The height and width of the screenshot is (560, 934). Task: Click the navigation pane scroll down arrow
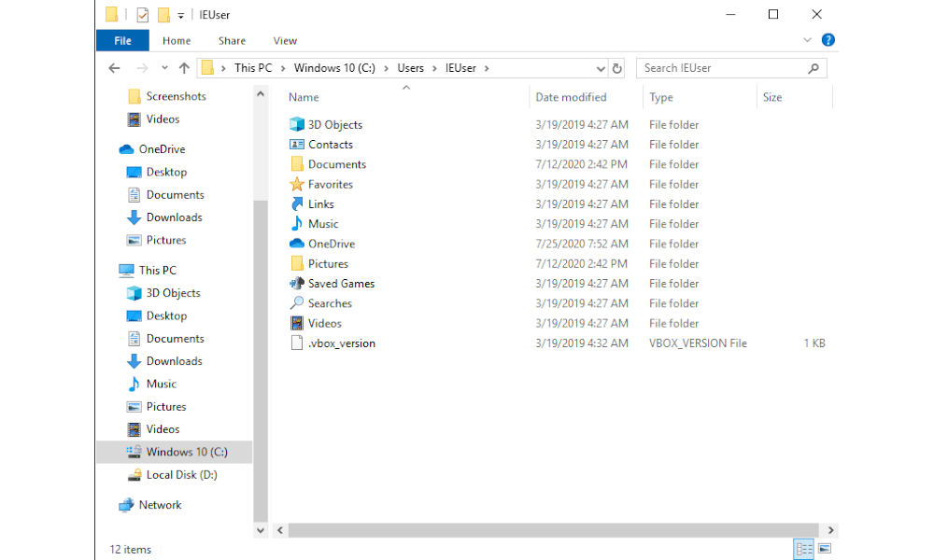261,530
